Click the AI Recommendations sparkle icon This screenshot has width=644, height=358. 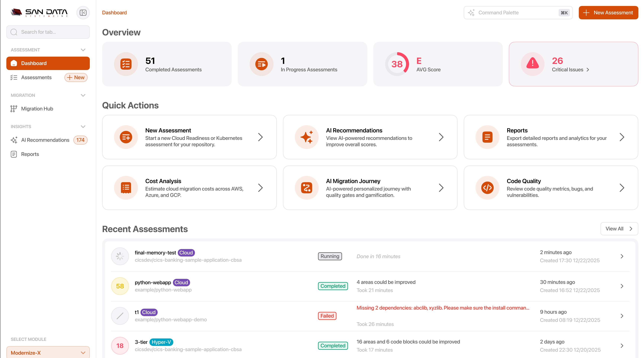tap(14, 140)
